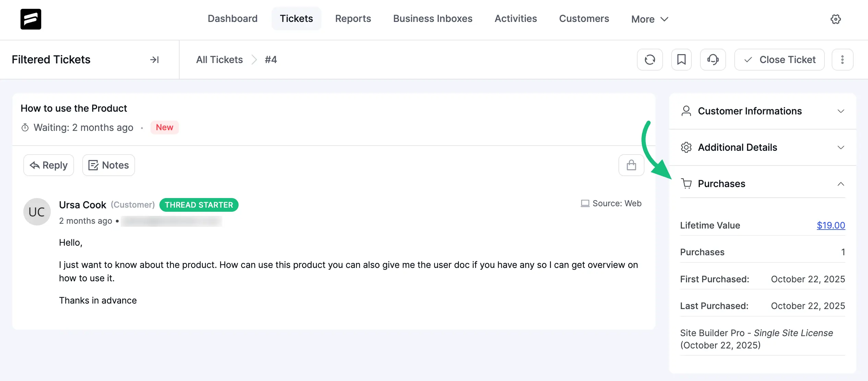Click the headset agent assign icon
Image resolution: width=868 pixels, height=381 pixels.
tap(713, 60)
